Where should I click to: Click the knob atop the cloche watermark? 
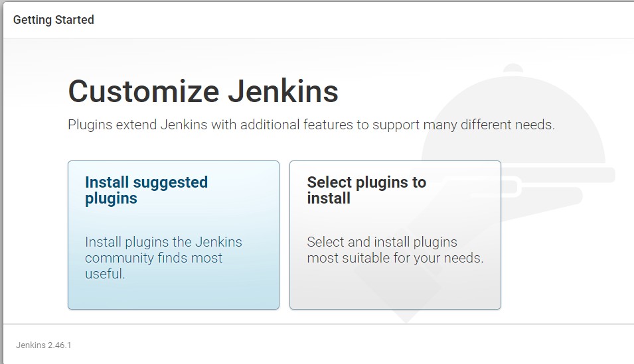(x=513, y=68)
